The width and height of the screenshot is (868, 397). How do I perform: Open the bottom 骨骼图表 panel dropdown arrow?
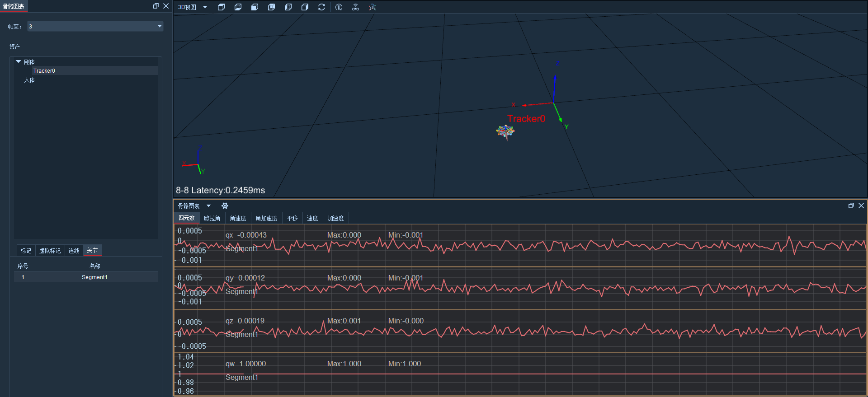click(x=208, y=206)
